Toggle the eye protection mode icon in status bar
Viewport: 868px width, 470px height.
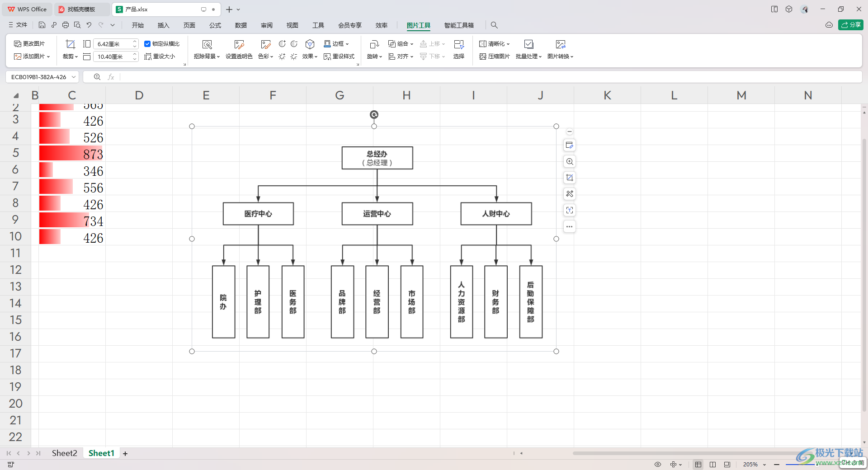658,464
